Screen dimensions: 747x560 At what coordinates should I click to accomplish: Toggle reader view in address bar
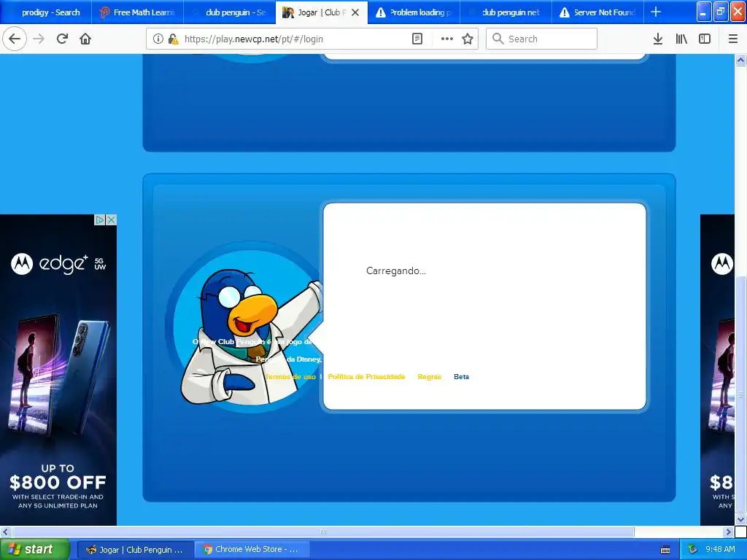pos(417,39)
